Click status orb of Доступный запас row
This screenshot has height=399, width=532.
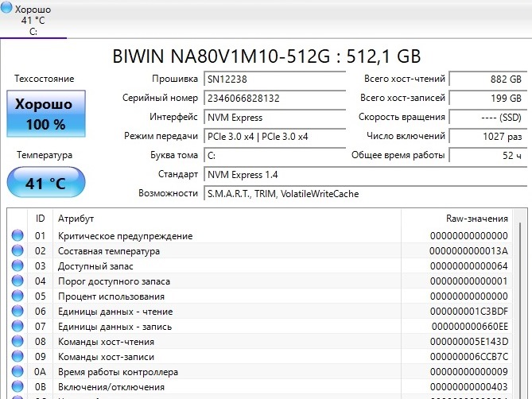click(17, 265)
